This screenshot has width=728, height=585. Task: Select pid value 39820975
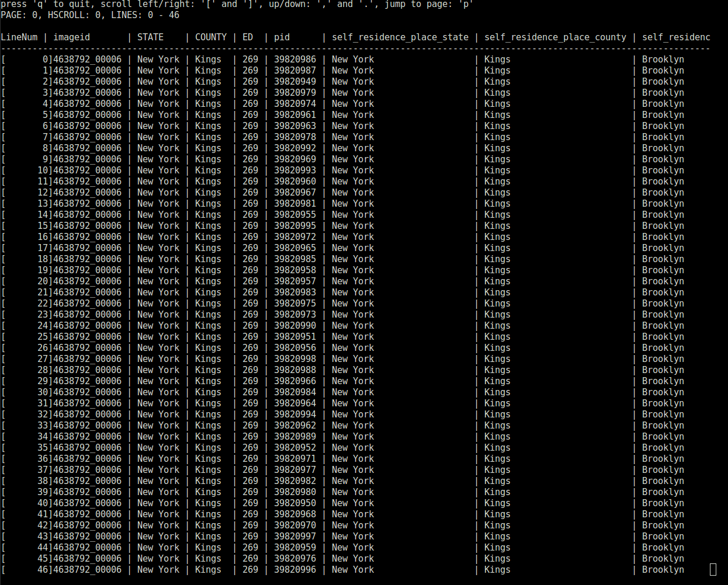(295, 303)
